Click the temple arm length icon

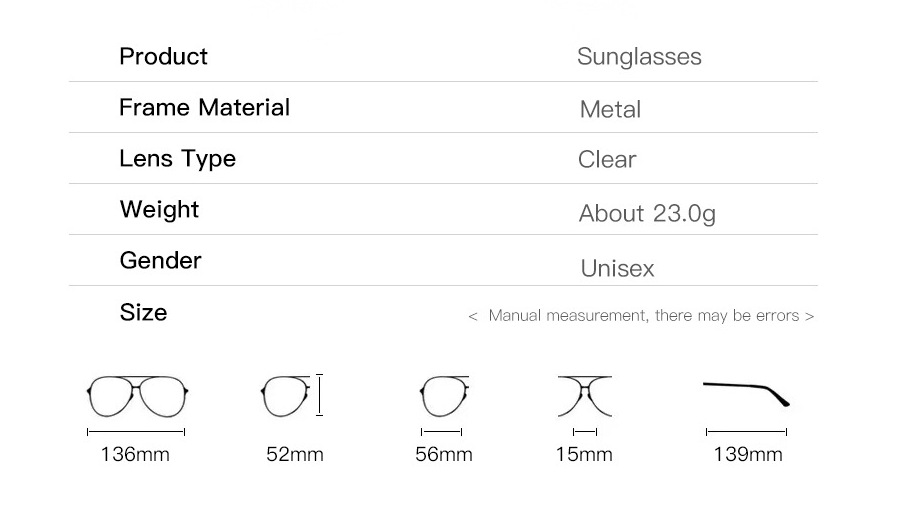[x=746, y=392]
